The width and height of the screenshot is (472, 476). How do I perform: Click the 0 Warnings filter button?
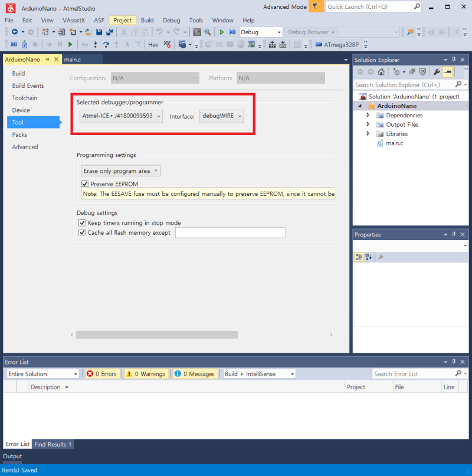click(x=146, y=374)
